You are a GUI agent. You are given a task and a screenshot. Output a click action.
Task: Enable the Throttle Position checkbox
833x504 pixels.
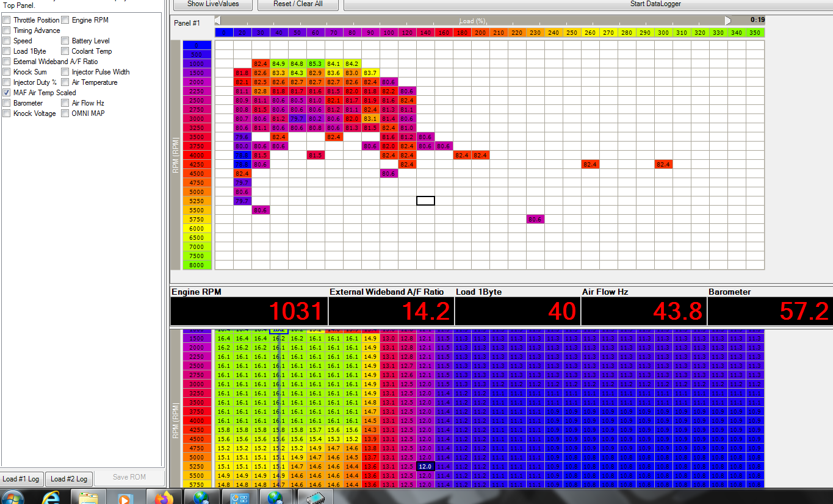(7, 20)
